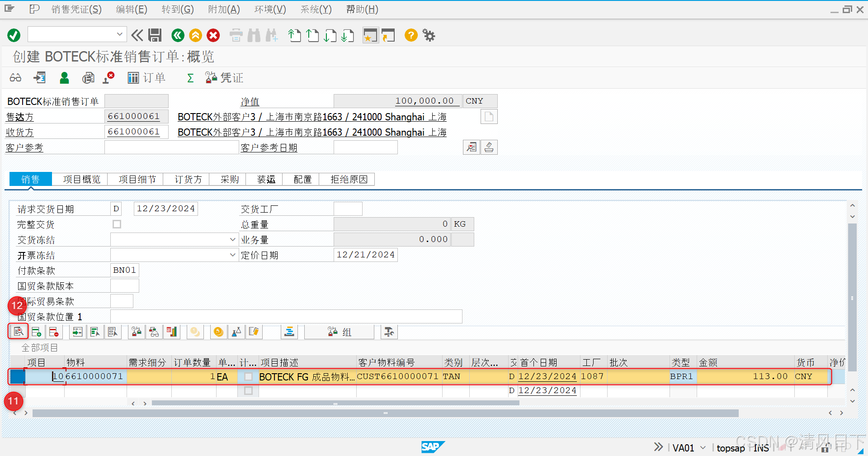The height and width of the screenshot is (456, 868).
Task: Click the green Enter checkmark icon
Action: tap(14, 35)
